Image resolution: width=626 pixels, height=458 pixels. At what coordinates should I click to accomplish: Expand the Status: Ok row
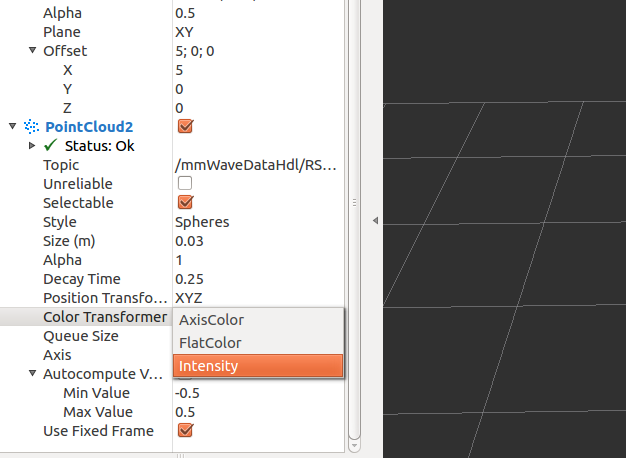click(33, 146)
